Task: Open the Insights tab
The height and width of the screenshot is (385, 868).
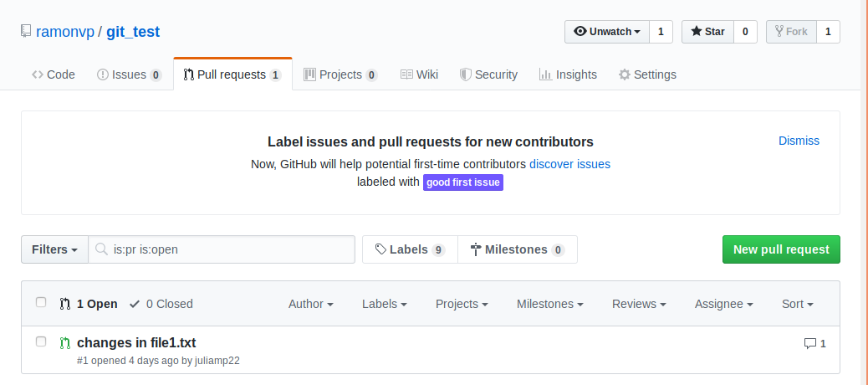Action: [x=568, y=74]
